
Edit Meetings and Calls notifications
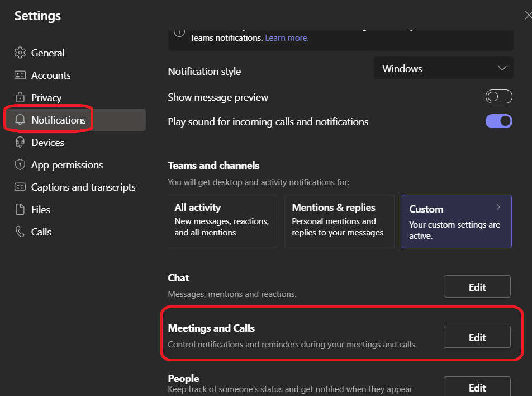point(477,337)
